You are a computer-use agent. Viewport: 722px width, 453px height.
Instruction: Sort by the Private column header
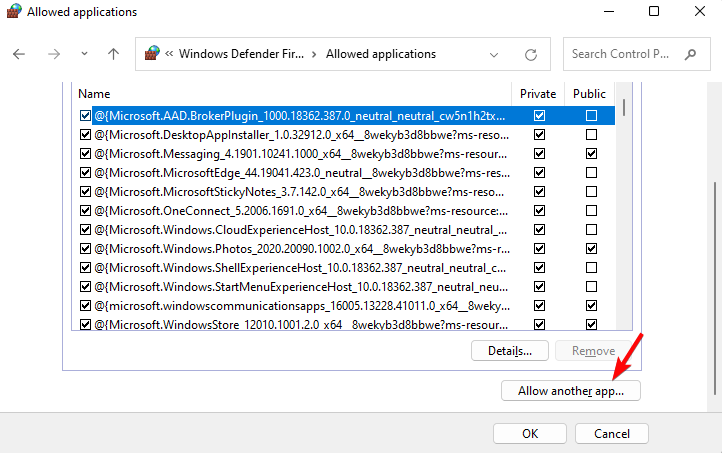coord(538,94)
